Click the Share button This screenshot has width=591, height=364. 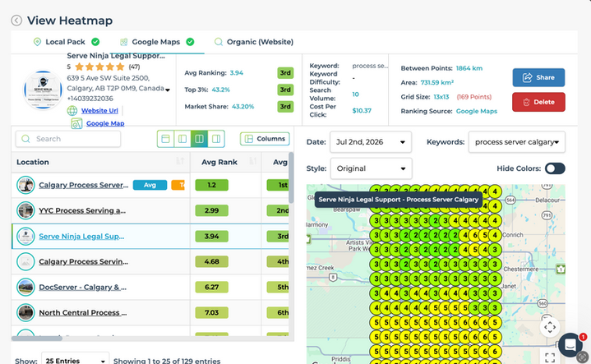click(x=538, y=77)
